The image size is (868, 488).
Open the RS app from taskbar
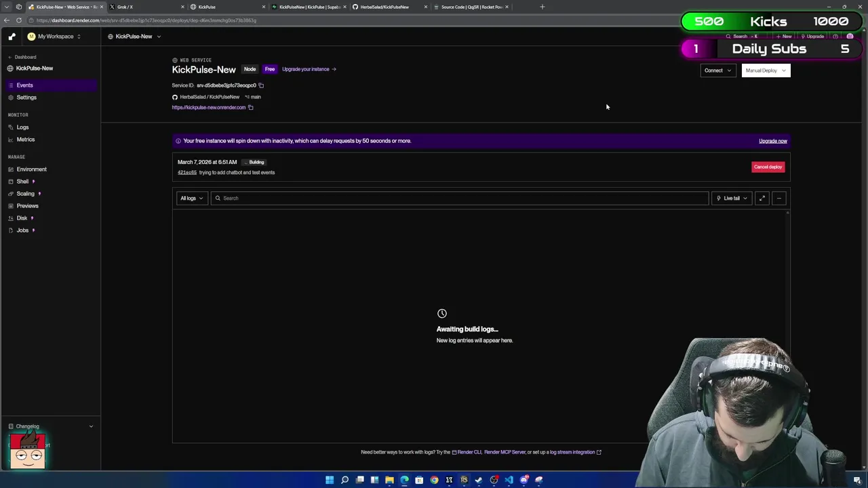click(x=464, y=480)
